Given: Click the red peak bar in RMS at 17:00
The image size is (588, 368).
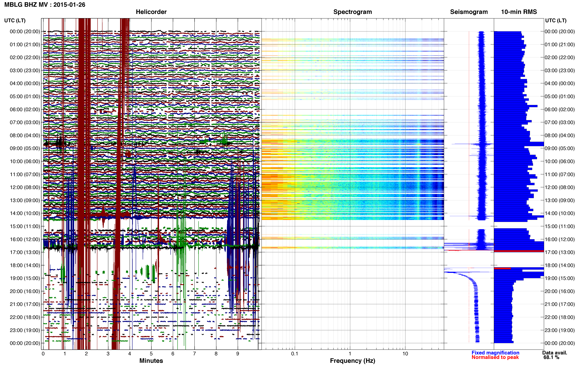Looking at the screenshot, I should pos(519,251).
